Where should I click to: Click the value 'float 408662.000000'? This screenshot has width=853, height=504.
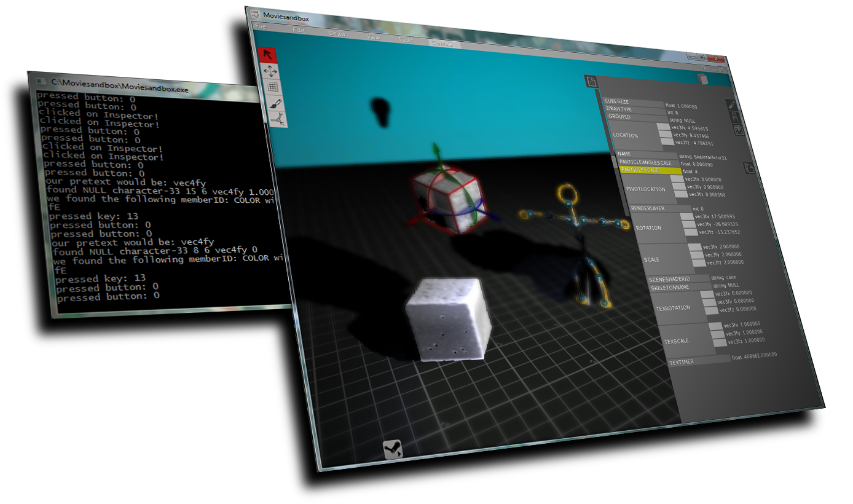[754, 356]
